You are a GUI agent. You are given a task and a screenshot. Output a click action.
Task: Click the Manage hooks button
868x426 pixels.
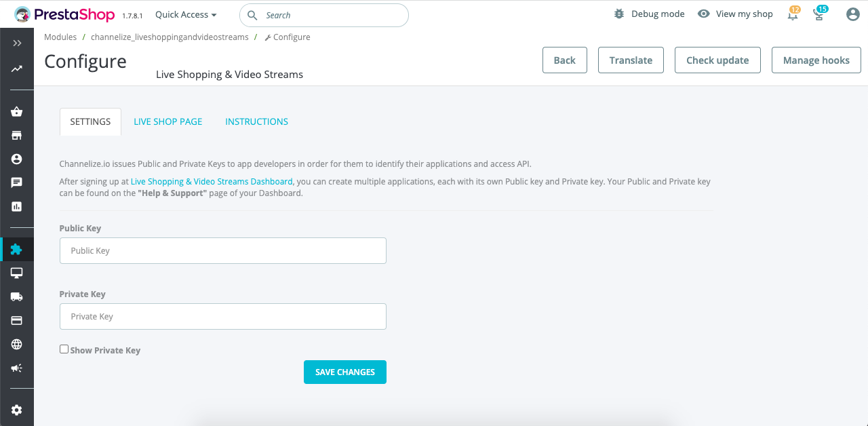(x=816, y=60)
